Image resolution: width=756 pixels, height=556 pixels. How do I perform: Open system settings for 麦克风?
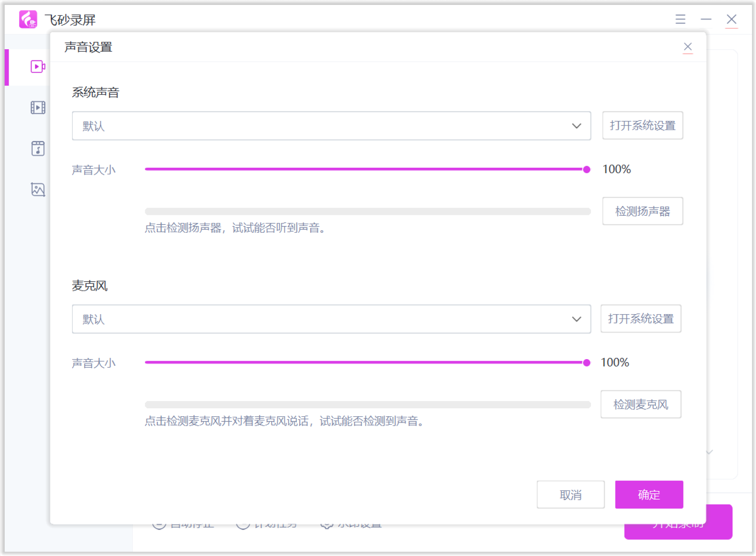coord(641,319)
